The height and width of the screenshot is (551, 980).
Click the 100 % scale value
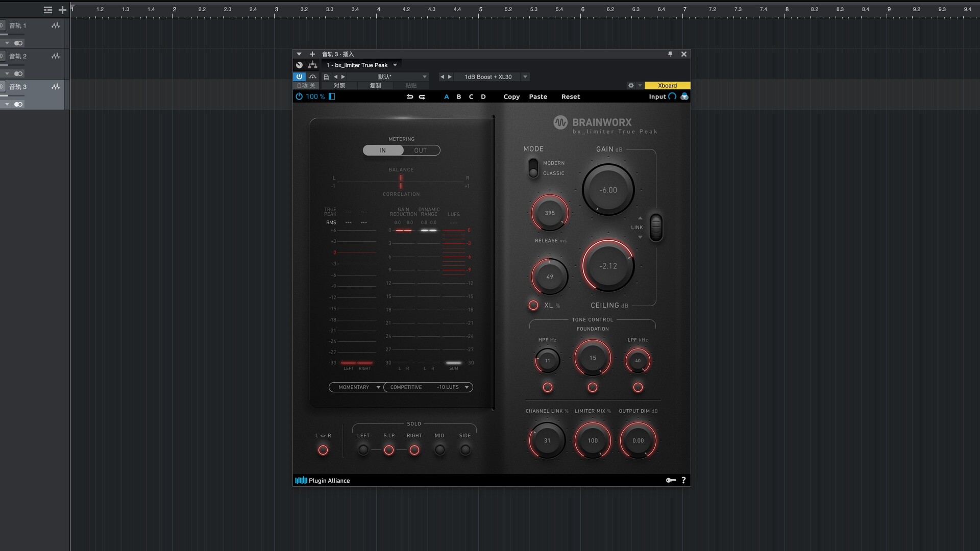coord(315,96)
